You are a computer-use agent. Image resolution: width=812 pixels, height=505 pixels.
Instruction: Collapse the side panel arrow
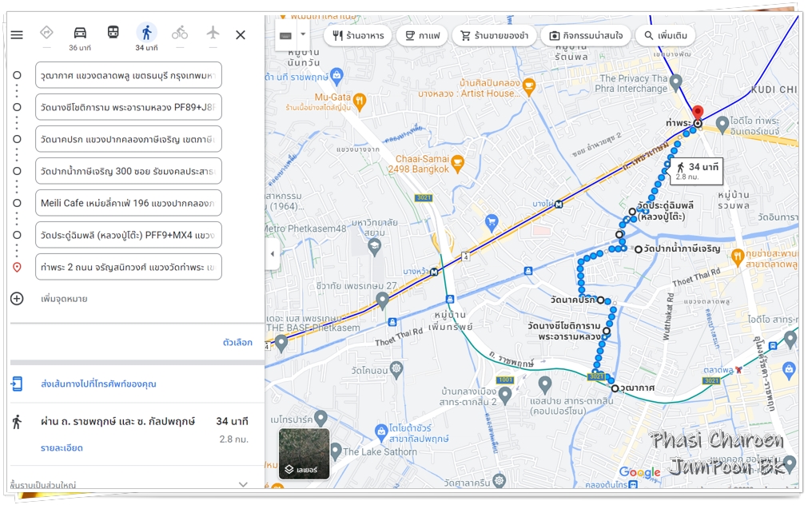[273, 254]
